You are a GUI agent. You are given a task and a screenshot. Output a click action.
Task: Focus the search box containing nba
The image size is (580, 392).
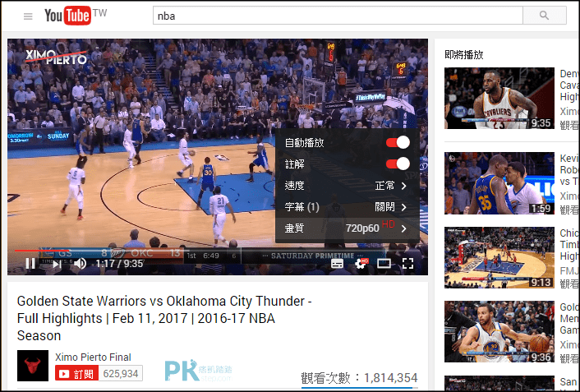pyautogui.click(x=338, y=16)
